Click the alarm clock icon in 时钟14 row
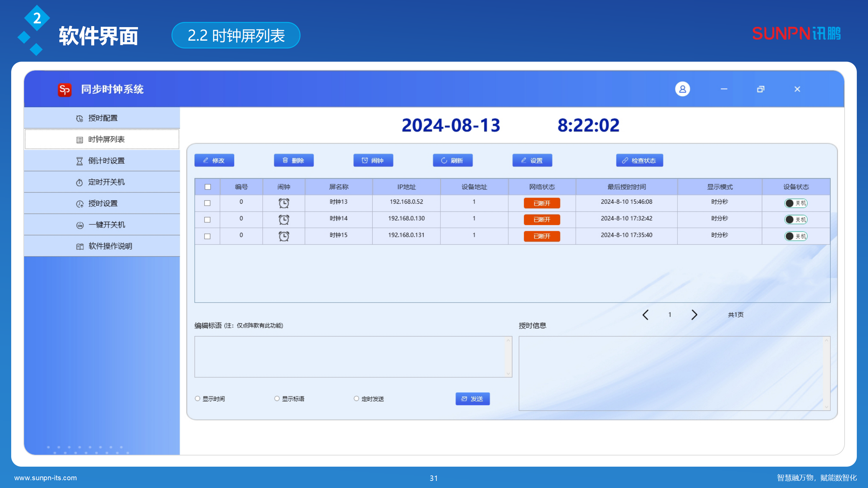Image resolution: width=868 pixels, height=488 pixels. click(x=284, y=219)
